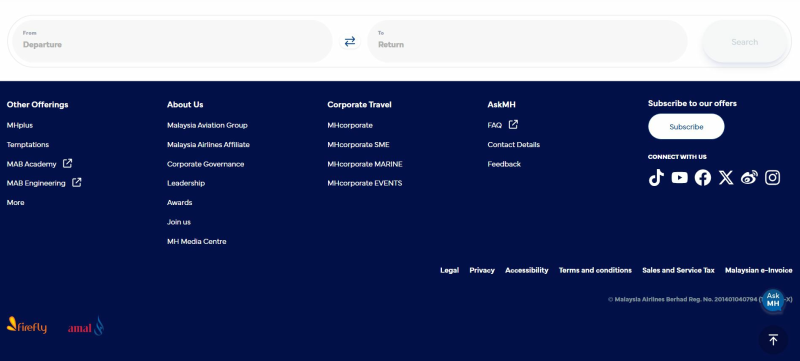The width and height of the screenshot is (800, 361).
Task: Open the FAQ link
Action: click(x=494, y=125)
